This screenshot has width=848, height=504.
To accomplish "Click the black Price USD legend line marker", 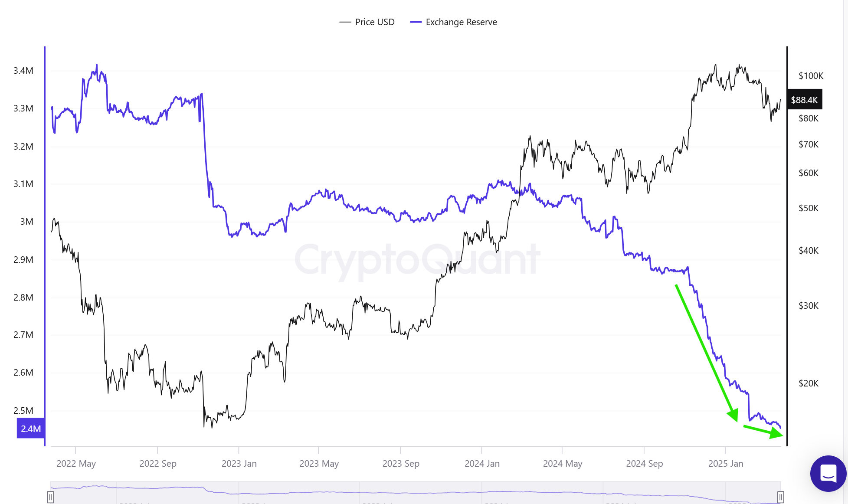I will (x=345, y=22).
